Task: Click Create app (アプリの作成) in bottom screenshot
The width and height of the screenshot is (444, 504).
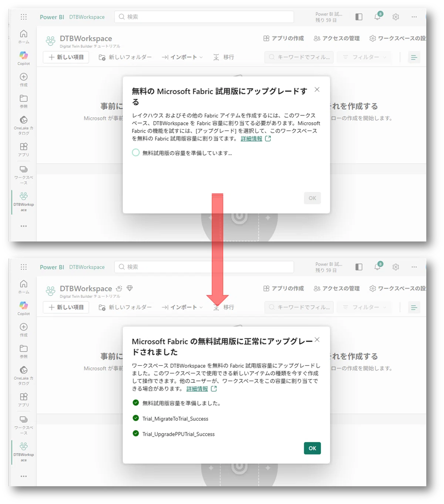Action: 283,288
